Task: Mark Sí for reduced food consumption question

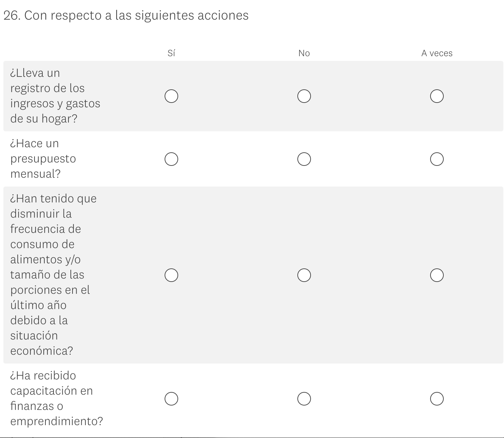Action: pyautogui.click(x=171, y=275)
